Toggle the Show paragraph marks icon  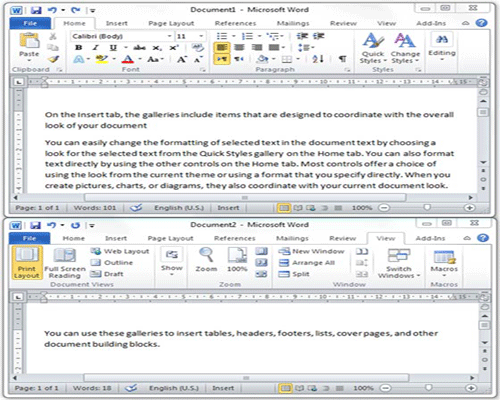click(342, 59)
